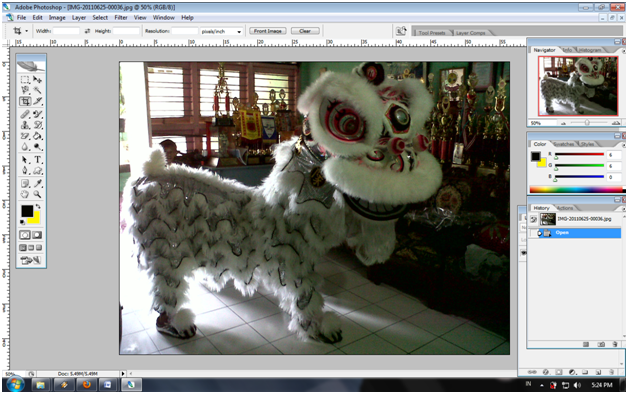The width and height of the screenshot is (628, 394).
Task: Select the Notes tool
Action: pyautogui.click(x=25, y=183)
